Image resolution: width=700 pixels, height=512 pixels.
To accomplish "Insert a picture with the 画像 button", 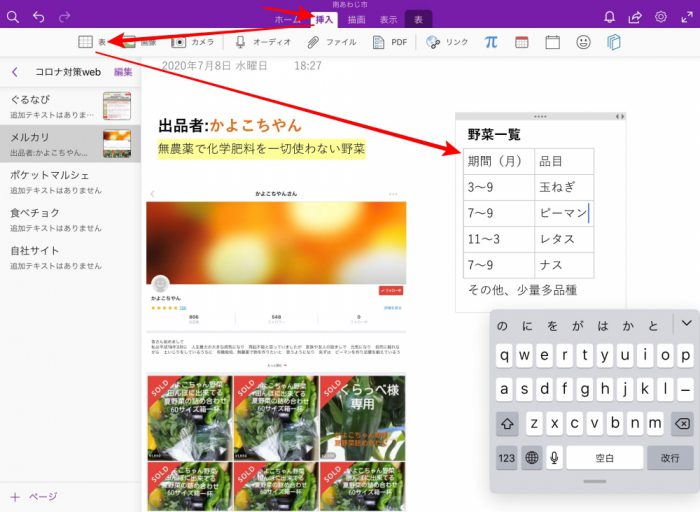I will pos(140,42).
